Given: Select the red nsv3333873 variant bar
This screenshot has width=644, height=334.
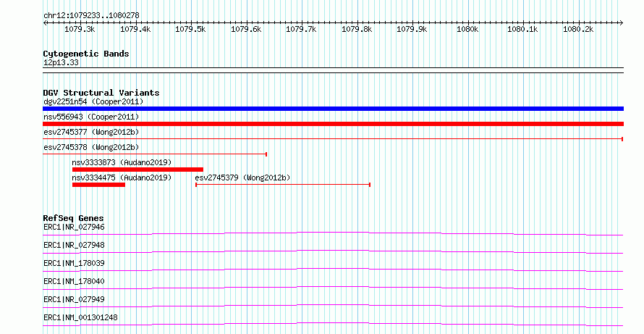Looking at the screenshot, I should 137,170.
